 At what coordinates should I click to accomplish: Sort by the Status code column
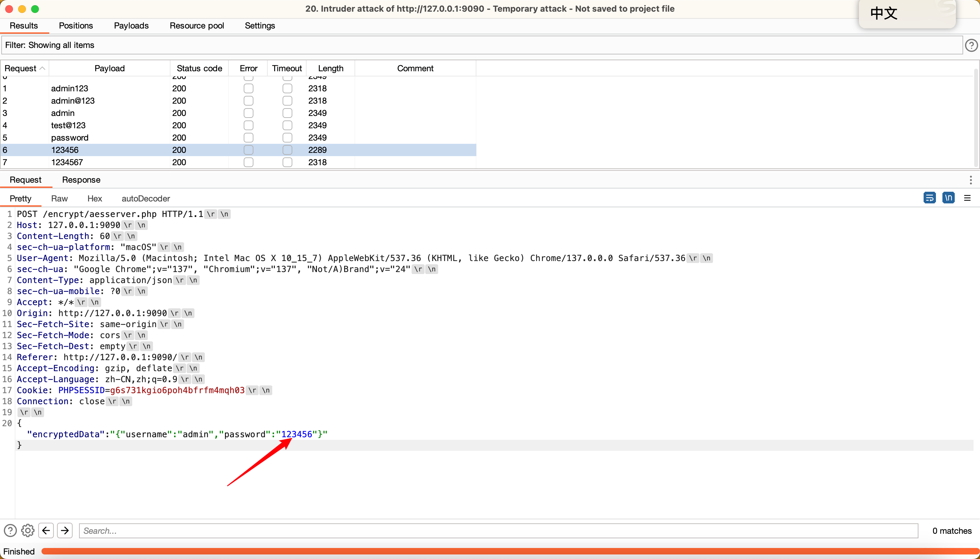(199, 68)
